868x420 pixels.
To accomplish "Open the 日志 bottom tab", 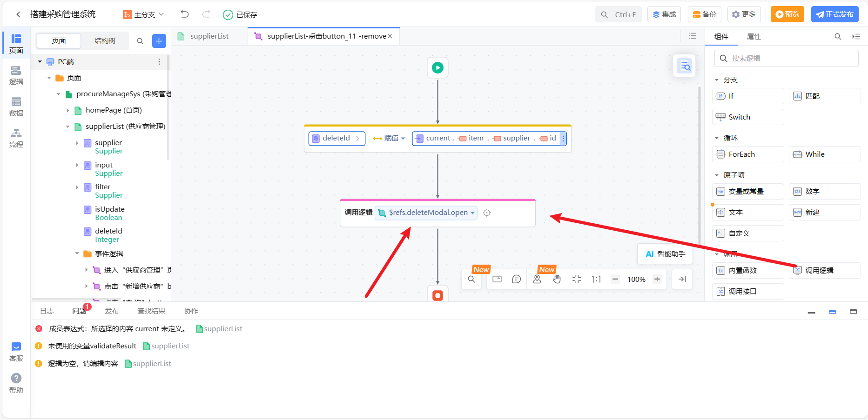I will tap(47, 311).
